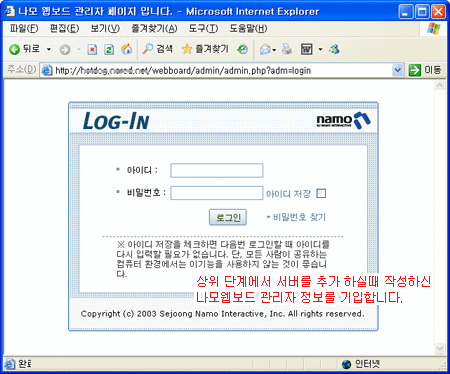
Task: Click the 인터넷 zone globe in status bar
Action: click(x=346, y=364)
